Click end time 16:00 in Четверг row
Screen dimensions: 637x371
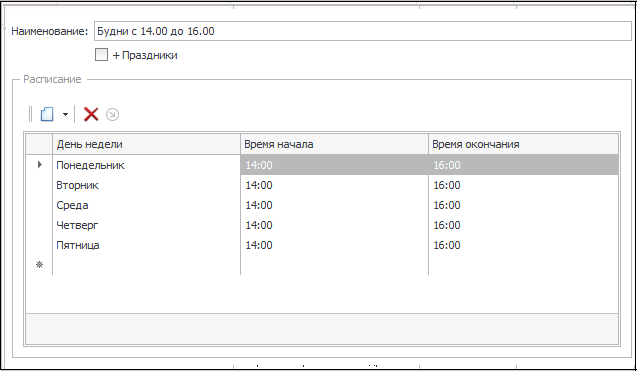(524, 225)
